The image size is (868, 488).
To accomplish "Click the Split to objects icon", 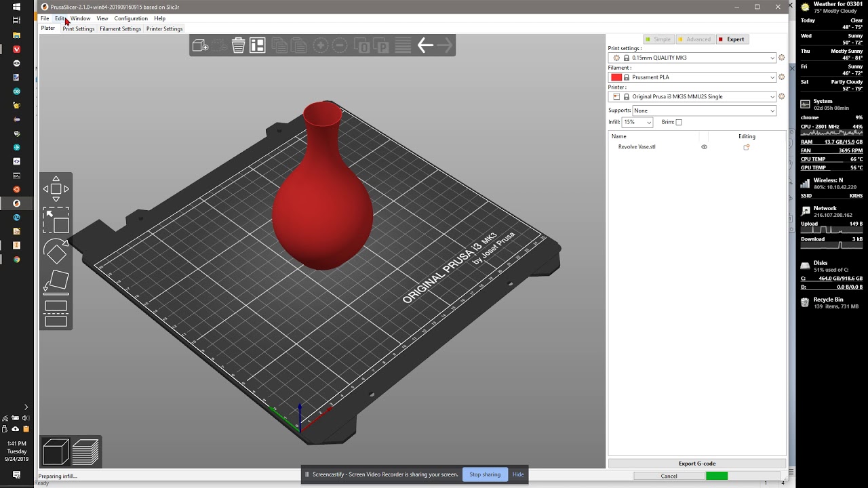I will (363, 45).
